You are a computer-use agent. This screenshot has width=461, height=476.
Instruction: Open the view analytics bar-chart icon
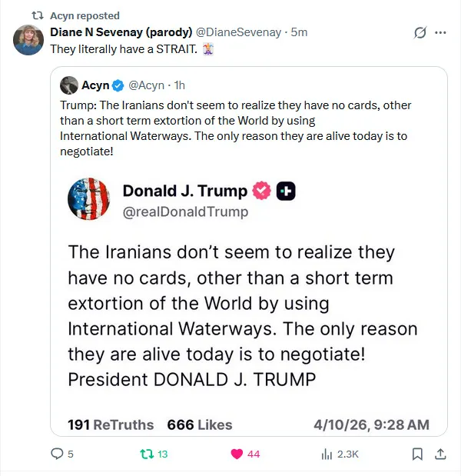click(x=327, y=454)
